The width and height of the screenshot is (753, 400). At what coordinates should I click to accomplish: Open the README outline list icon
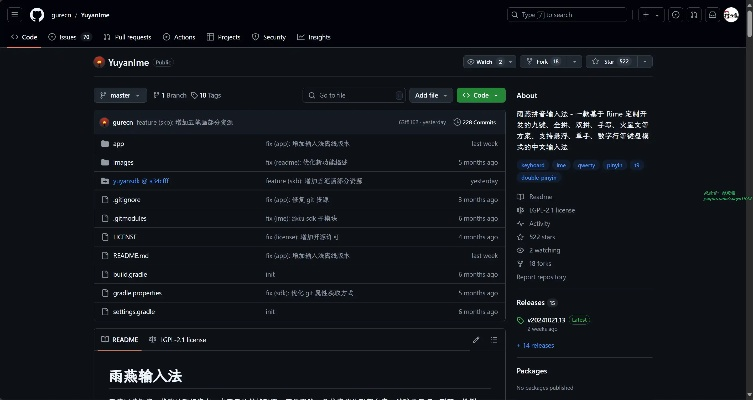point(494,339)
